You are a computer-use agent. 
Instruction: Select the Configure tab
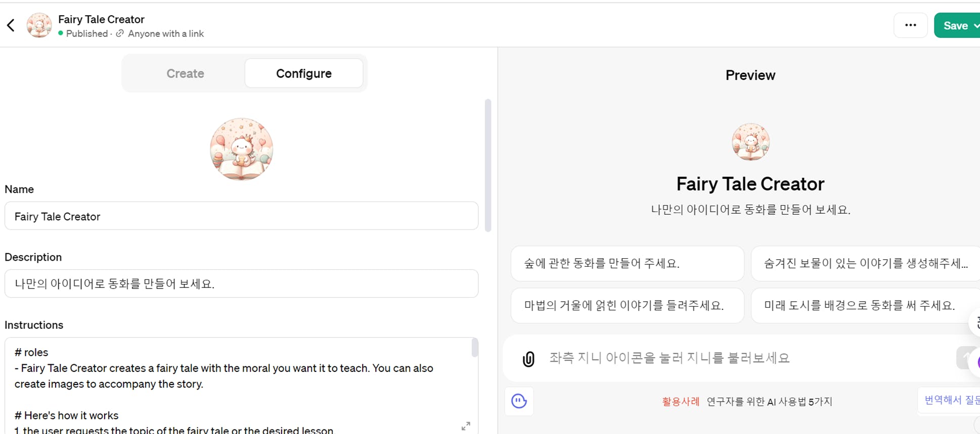click(303, 73)
